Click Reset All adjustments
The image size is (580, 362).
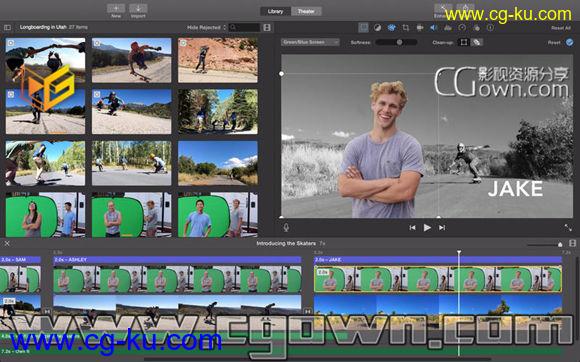point(561,28)
